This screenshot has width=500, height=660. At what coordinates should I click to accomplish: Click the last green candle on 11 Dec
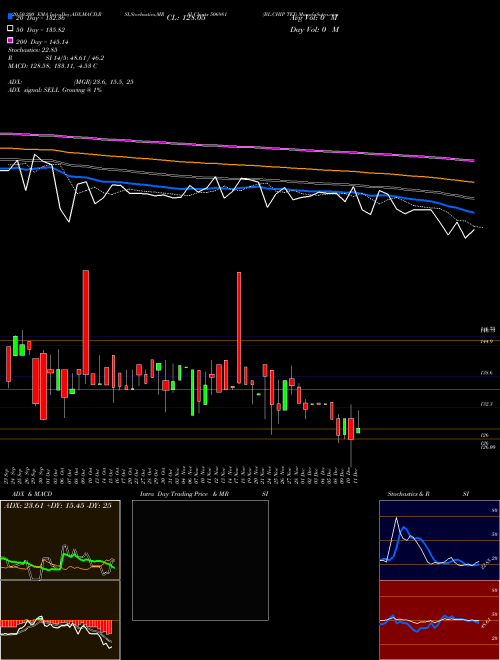358,431
